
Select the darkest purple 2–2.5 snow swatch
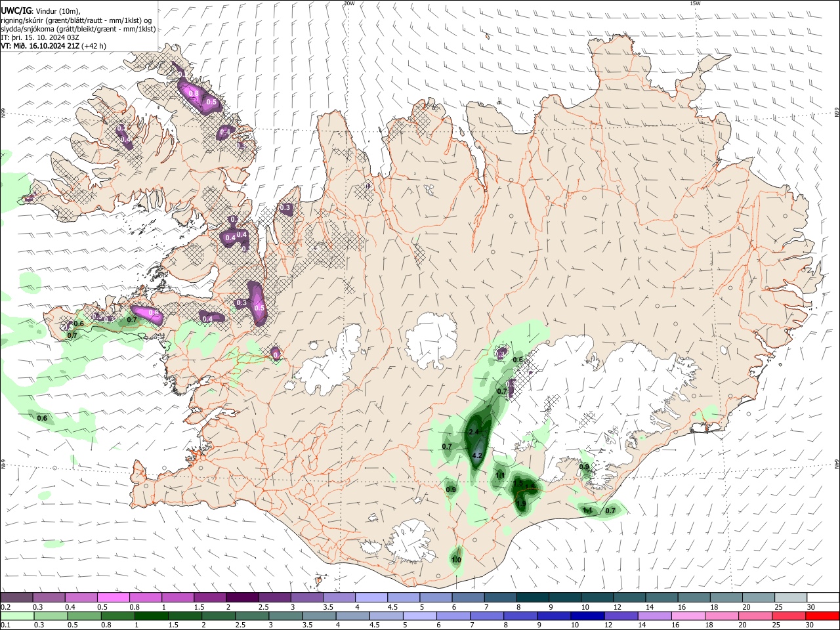241,597
